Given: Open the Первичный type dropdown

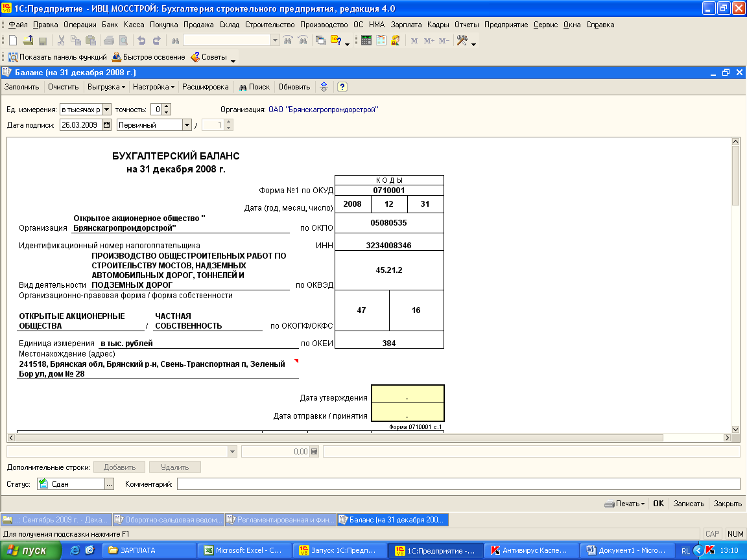Looking at the screenshot, I should pyautogui.click(x=187, y=125).
